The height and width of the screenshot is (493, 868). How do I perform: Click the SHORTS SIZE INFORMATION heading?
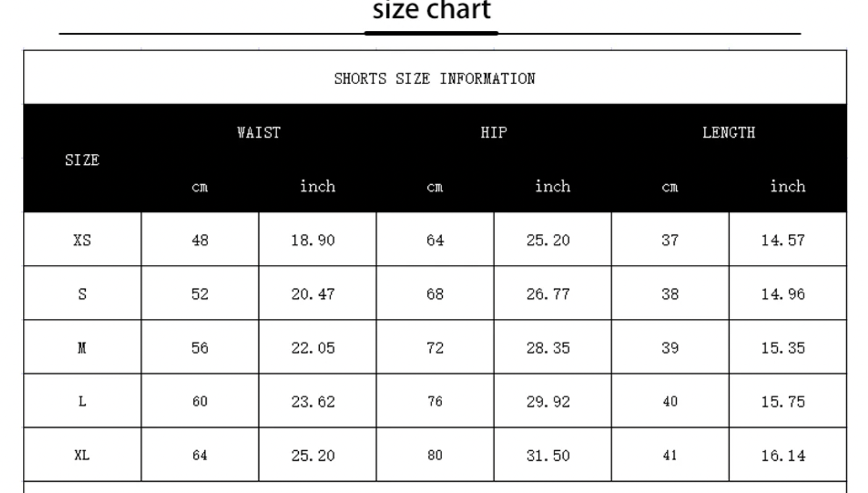(x=435, y=78)
